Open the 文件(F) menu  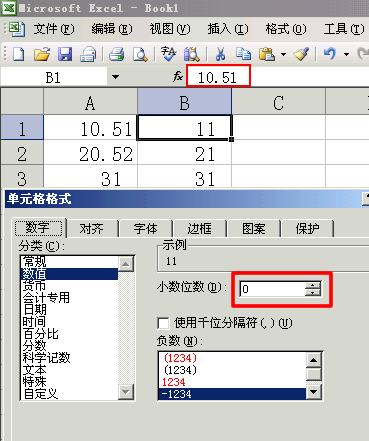pos(54,29)
